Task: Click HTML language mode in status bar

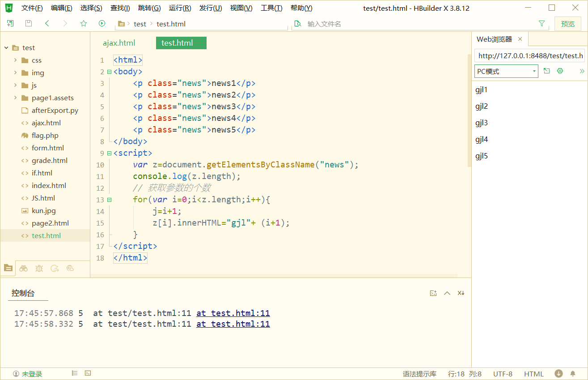Action: [x=534, y=374]
